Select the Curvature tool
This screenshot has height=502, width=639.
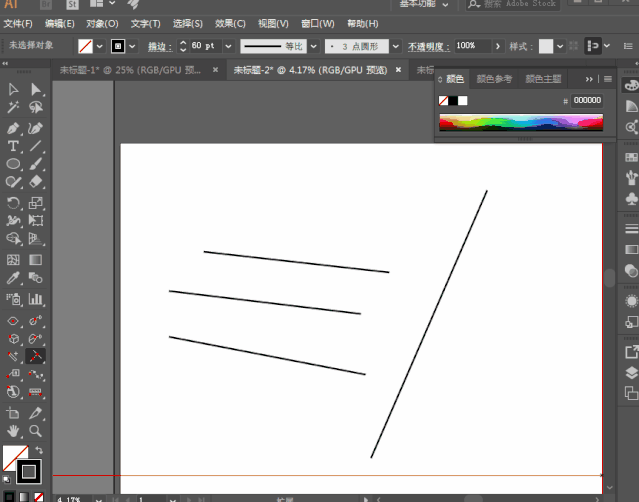35,128
